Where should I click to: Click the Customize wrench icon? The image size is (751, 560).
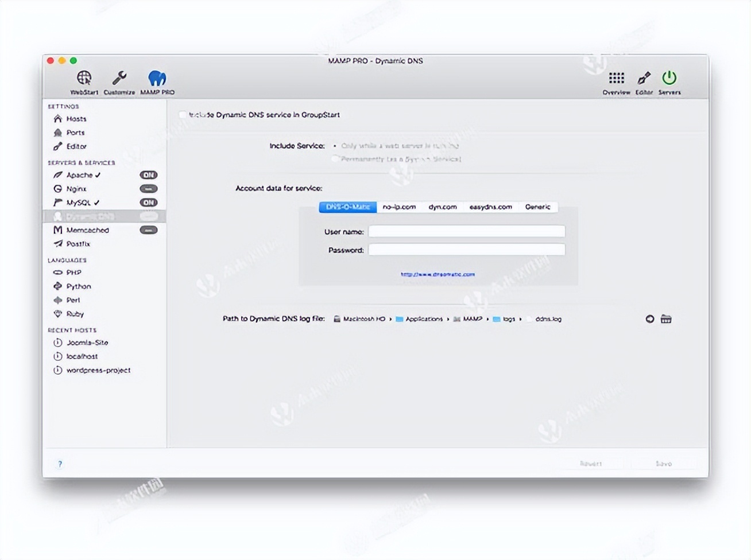[x=119, y=77]
